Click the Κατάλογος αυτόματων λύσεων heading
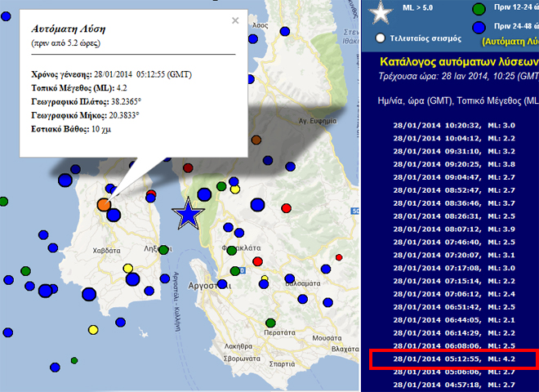 [x=459, y=61]
